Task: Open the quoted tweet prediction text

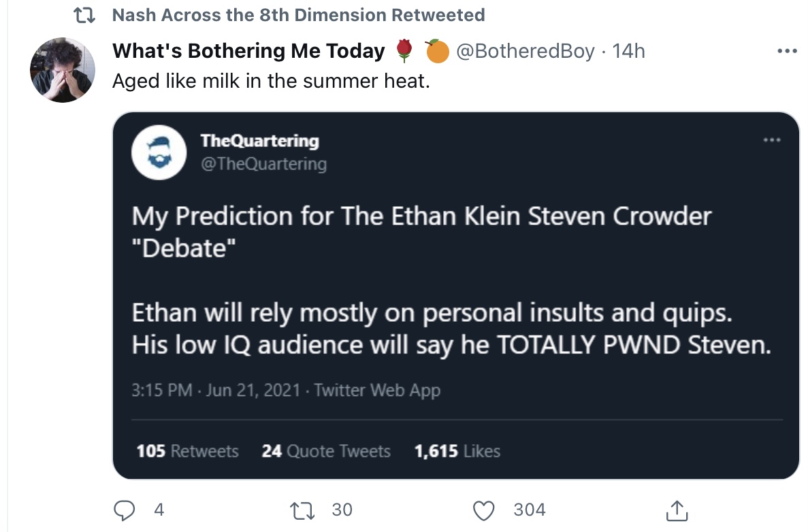Action: point(451,280)
